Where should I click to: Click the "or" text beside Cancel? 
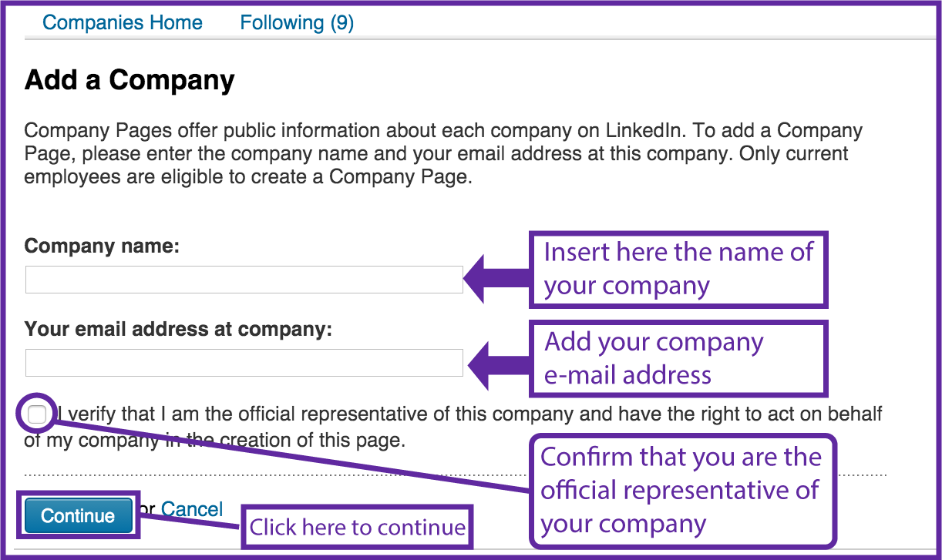(x=148, y=510)
